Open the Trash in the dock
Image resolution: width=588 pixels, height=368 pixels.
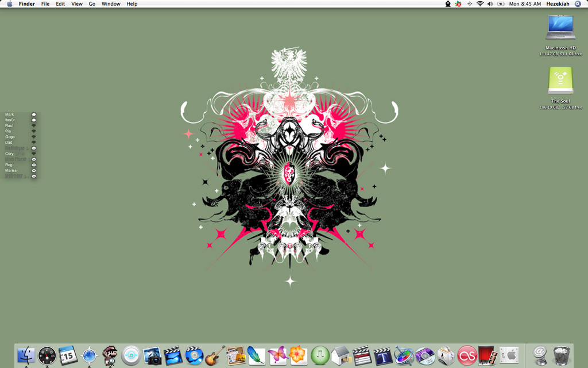coord(562,355)
